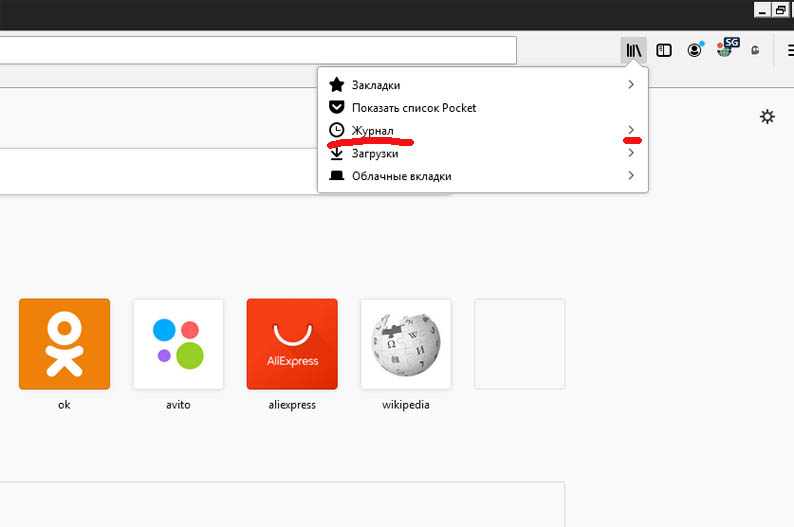Viewport: 794px width, 527px height.
Task: Expand chevron next to Загрузки
Action: [631, 152]
